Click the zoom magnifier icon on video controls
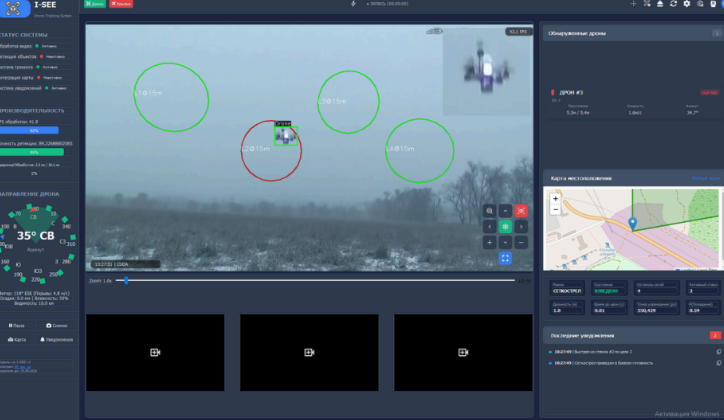 489,211
